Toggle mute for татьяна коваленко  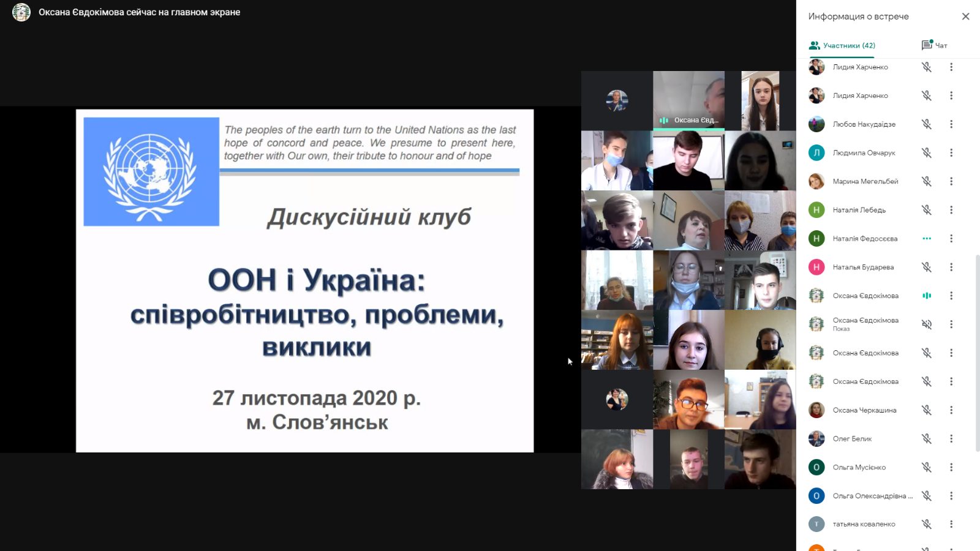click(x=927, y=524)
